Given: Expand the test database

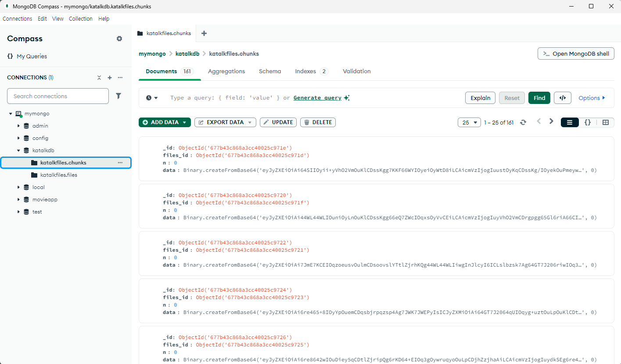Looking at the screenshot, I should (x=18, y=212).
